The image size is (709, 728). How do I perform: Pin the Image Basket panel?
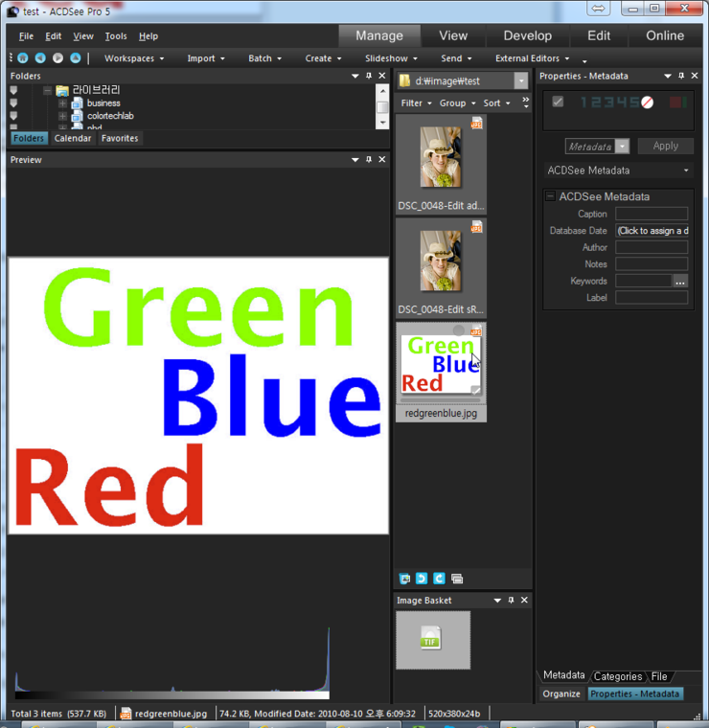(511, 600)
